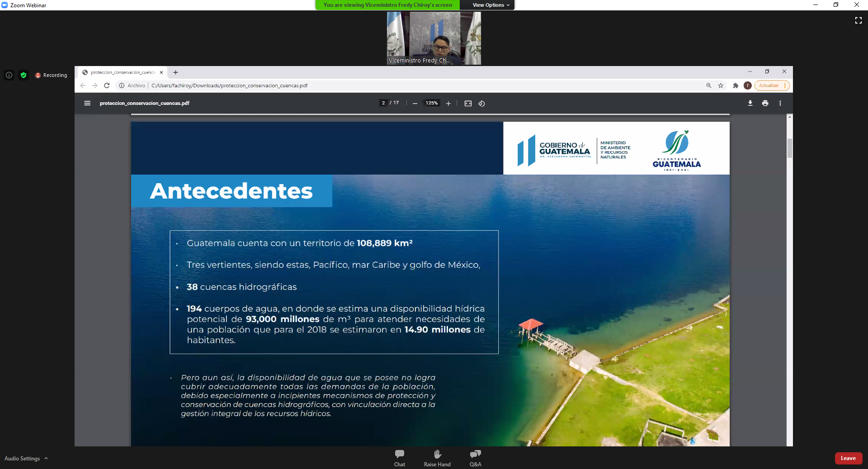Viewport: 868px width, 469px height.
Task: Expand the View Options dropdown
Action: [491, 5]
